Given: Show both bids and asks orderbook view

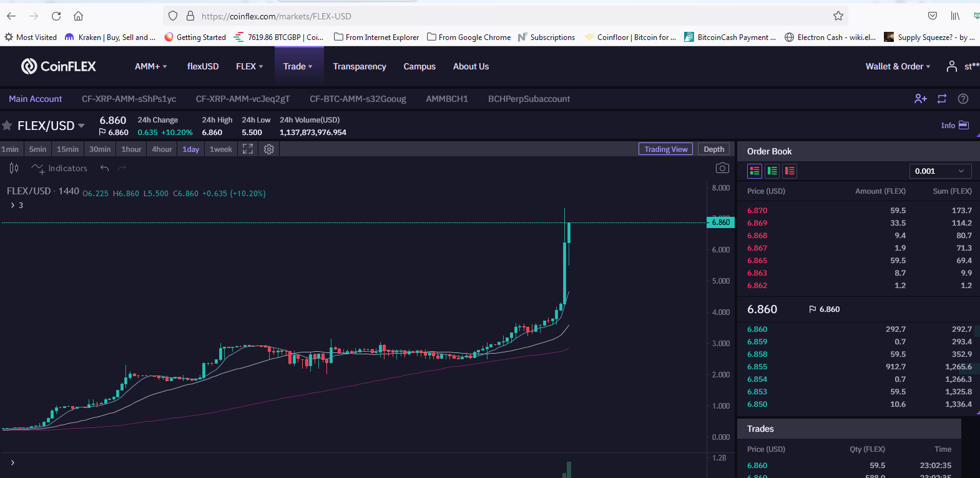Looking at the screenshot, I should [x=755, y=171].
